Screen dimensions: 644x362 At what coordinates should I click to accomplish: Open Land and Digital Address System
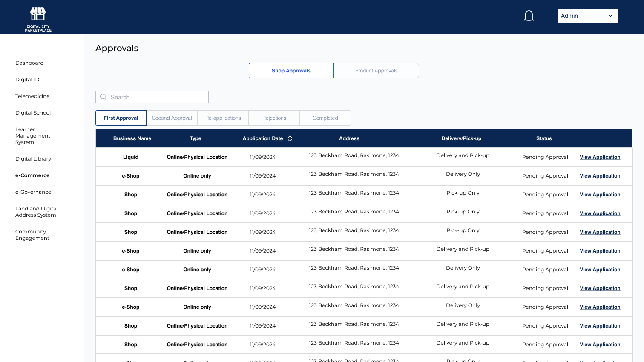(36, 212)
